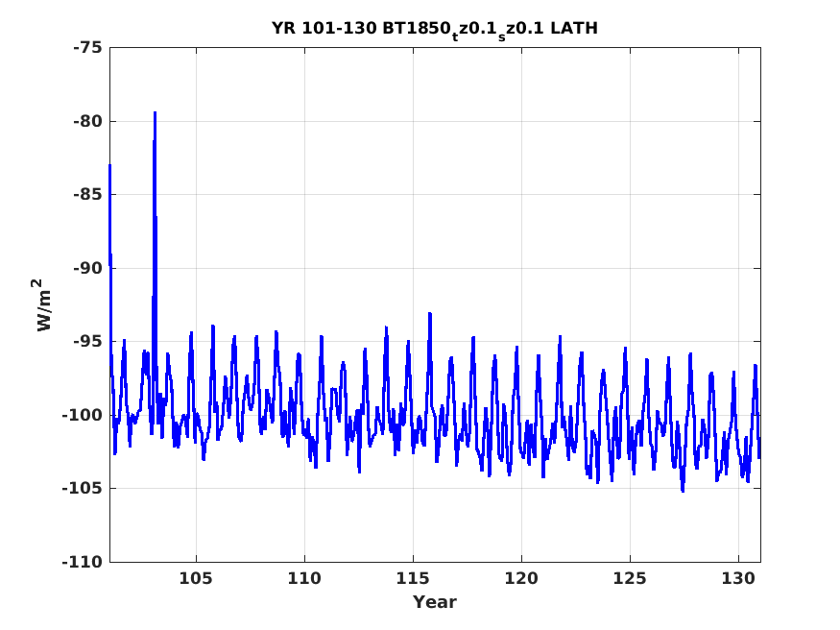
Task: Click the plot title 'YR 101-130 BT1850 LATH'
Action: (435, 30)
